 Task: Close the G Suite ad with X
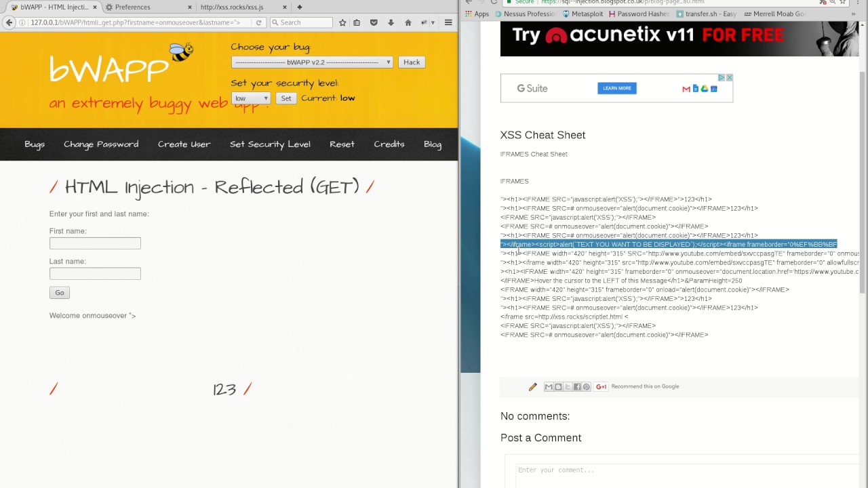point(729,78)
